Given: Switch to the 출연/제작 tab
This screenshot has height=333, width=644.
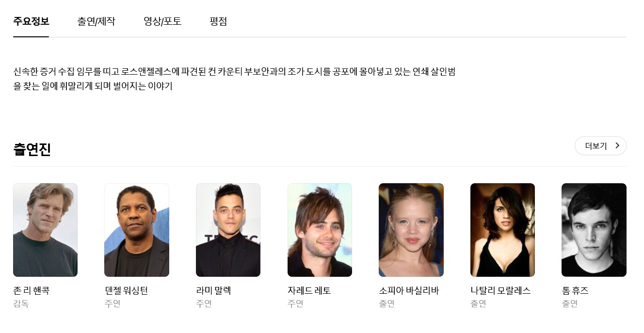Looking at the screenshot, I should coord(96,21).
